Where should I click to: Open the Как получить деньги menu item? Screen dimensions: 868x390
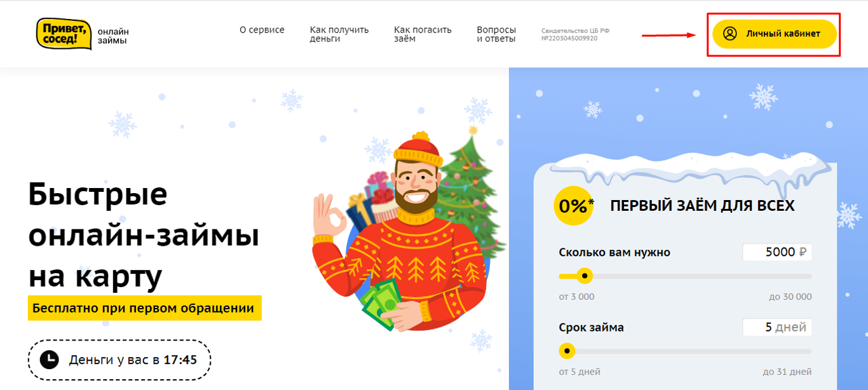pos(339,34)
